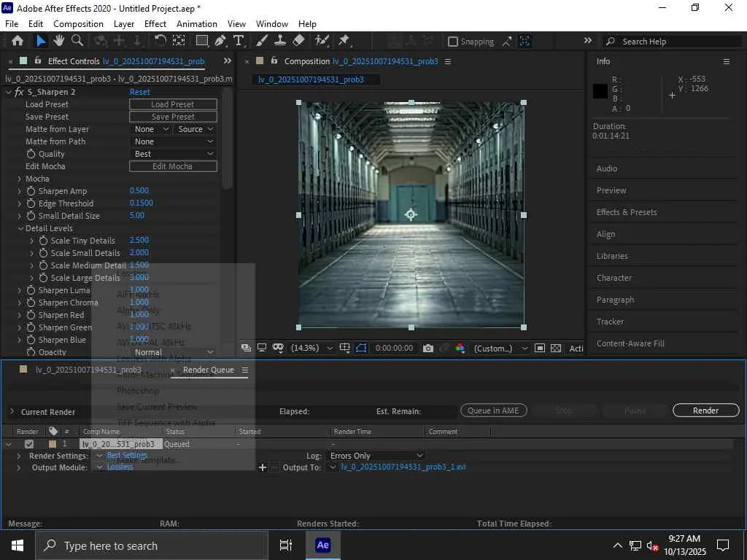Open the Show Channel color icon
Image resolution: width=747 pixels, height=560 pixels.
[x=460, y=349]
